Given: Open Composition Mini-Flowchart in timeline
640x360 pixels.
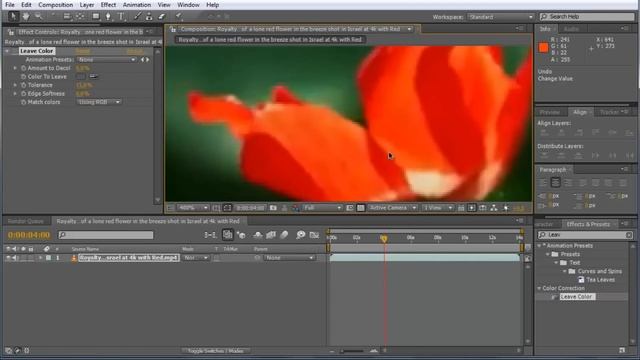Looking at the screenshot, I should pyautogui.click(x=210, y=235).
